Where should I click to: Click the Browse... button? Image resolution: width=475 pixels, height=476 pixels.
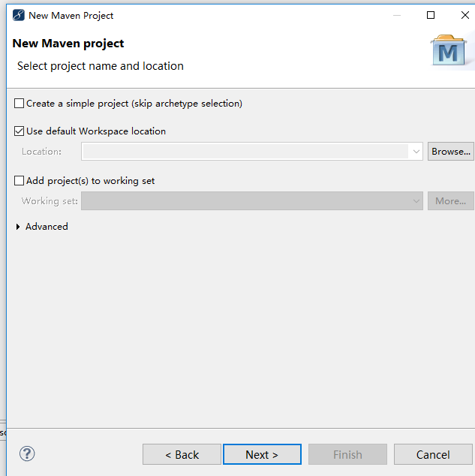(x=451, y=152)
